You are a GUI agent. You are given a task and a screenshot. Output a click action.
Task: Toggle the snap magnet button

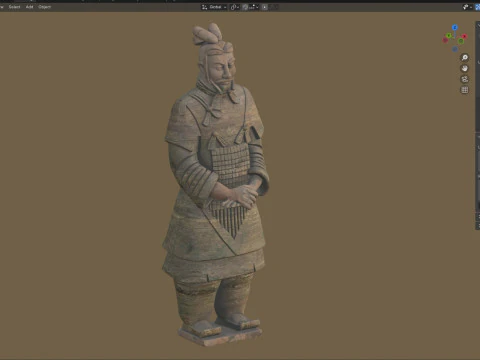[x=245, y=7]
